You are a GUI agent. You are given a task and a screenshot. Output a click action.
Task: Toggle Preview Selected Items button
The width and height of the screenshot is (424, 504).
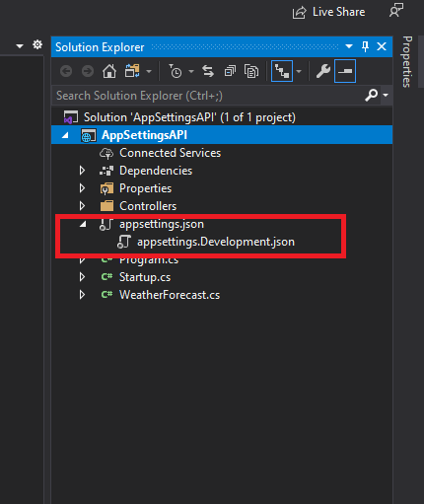coord(345,71)
